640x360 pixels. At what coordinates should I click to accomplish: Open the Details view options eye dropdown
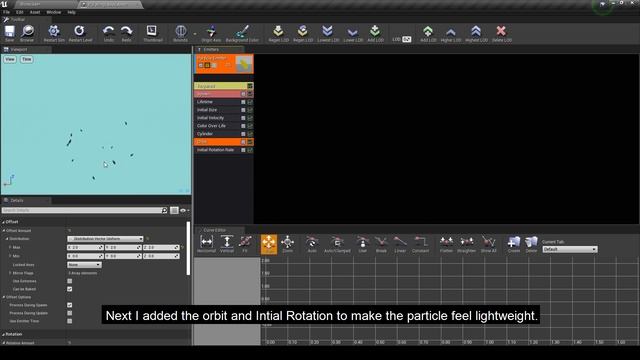pyautogui.click(x=184, y=211)
